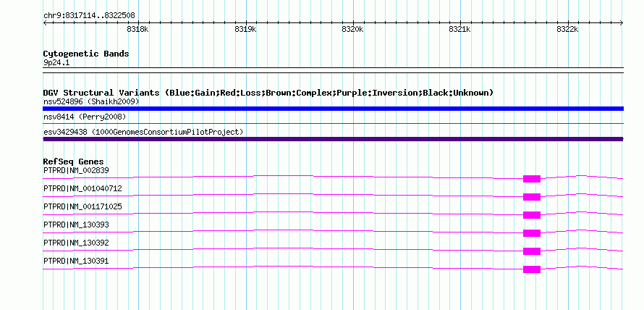Viewport: 644px width, 310px height.
Task: Click the magenta exon block of NM_001171025
Action: 532,215
